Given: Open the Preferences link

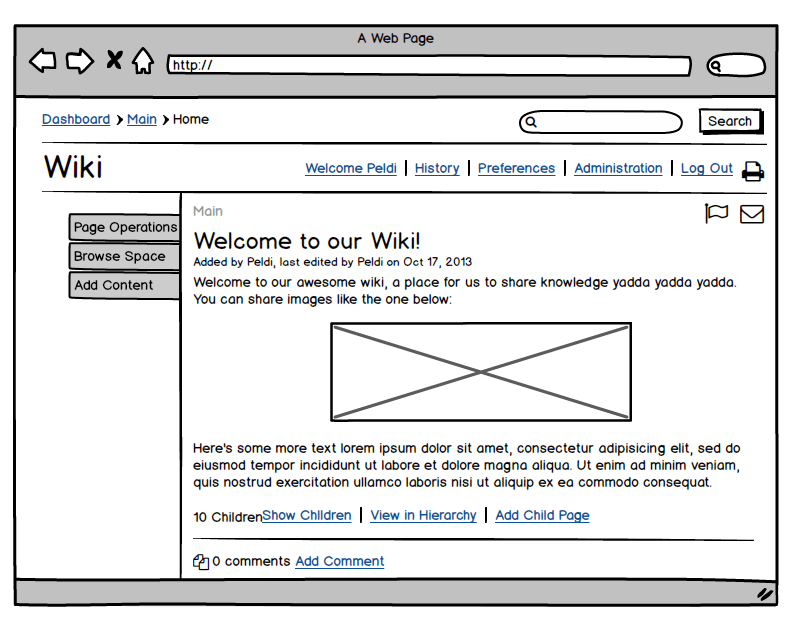Looking at the screenshot, I should pyautogui.click(x=516, y=168).
